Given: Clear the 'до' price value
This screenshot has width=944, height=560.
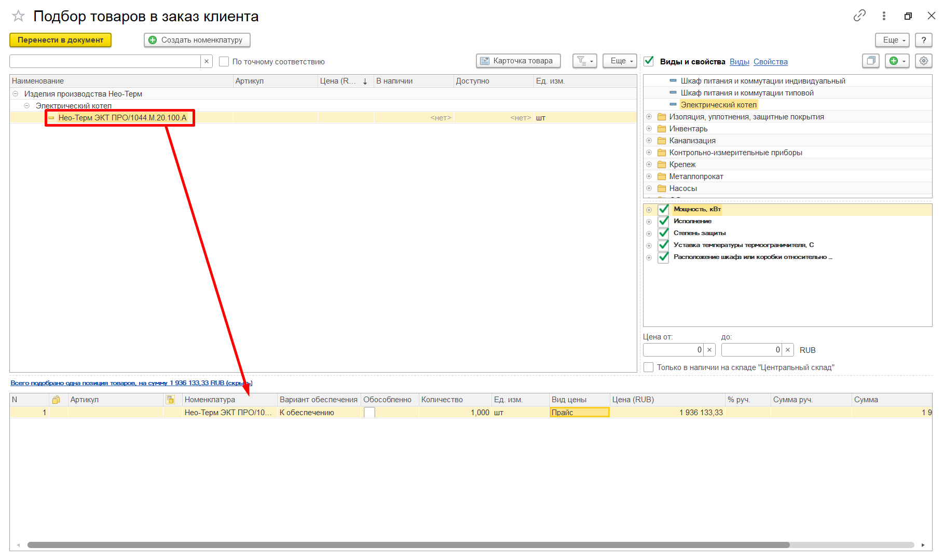Looking at the screenshot, I should click(x=788, y=350).
